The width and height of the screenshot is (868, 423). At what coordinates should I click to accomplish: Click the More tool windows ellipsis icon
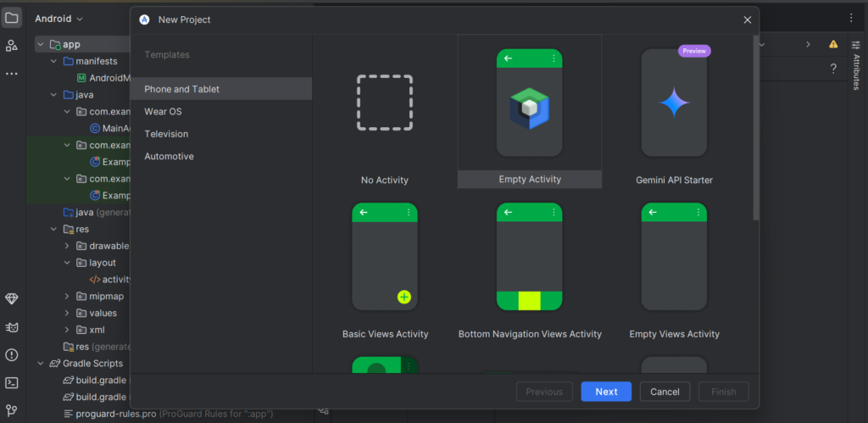pos(12,73)
